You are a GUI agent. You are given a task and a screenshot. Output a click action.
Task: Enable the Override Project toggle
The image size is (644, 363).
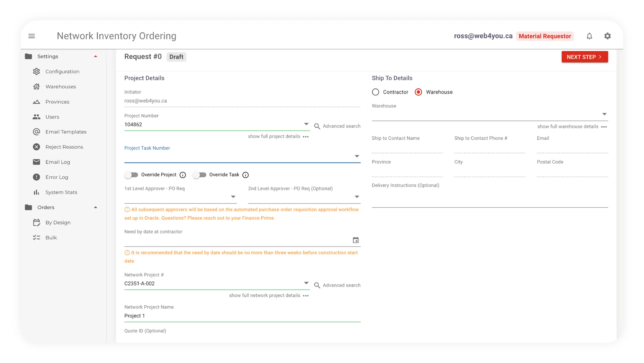pyautogui.click(x=131, y=175)
